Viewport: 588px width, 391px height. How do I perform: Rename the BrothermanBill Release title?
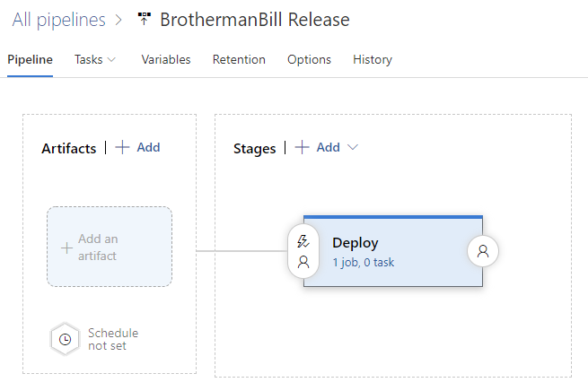(x=255, y=20)
